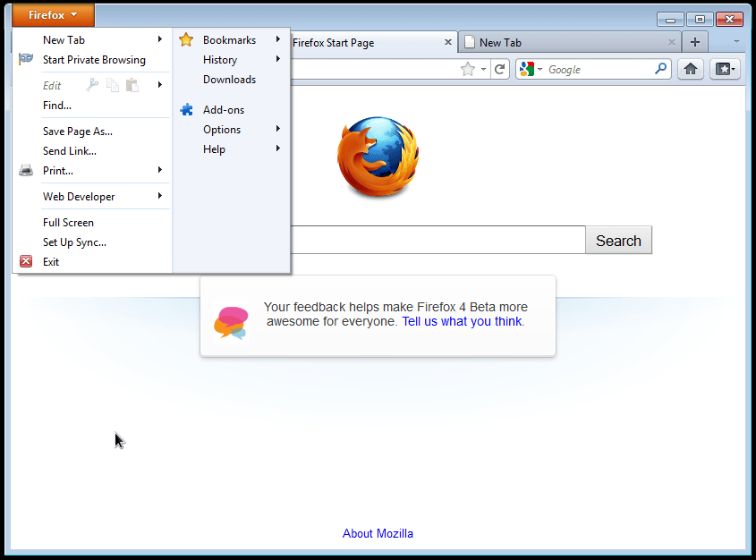
Task: Click the Print... menu item
Action: click(x=58, y=171)
